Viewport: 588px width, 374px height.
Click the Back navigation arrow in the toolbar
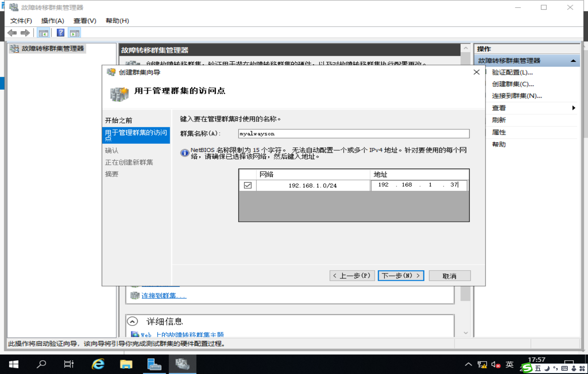click(12, 33)
